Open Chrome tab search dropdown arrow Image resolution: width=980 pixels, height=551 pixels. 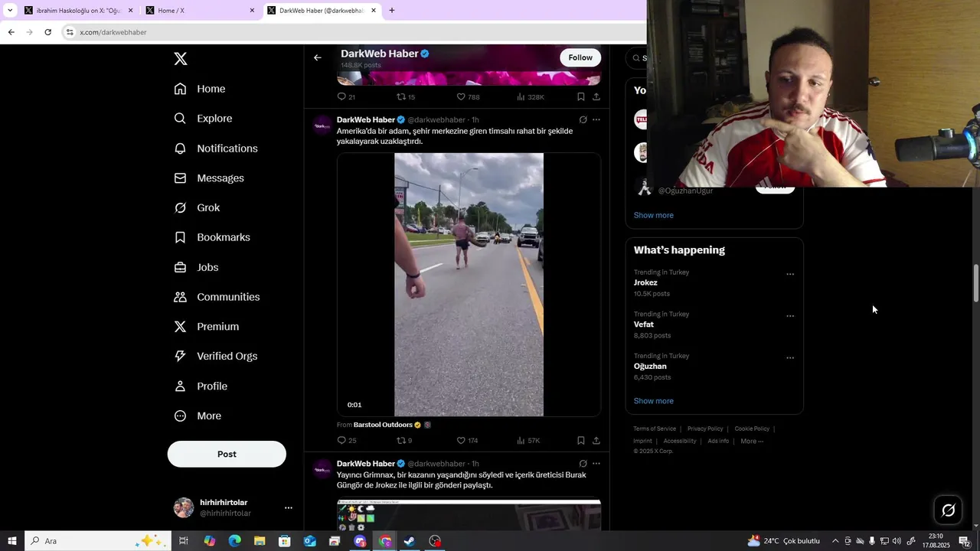point(10,11)
